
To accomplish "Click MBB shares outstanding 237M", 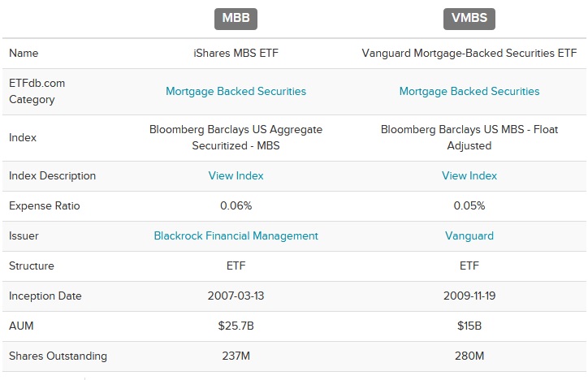I will (x=236, y=356).
